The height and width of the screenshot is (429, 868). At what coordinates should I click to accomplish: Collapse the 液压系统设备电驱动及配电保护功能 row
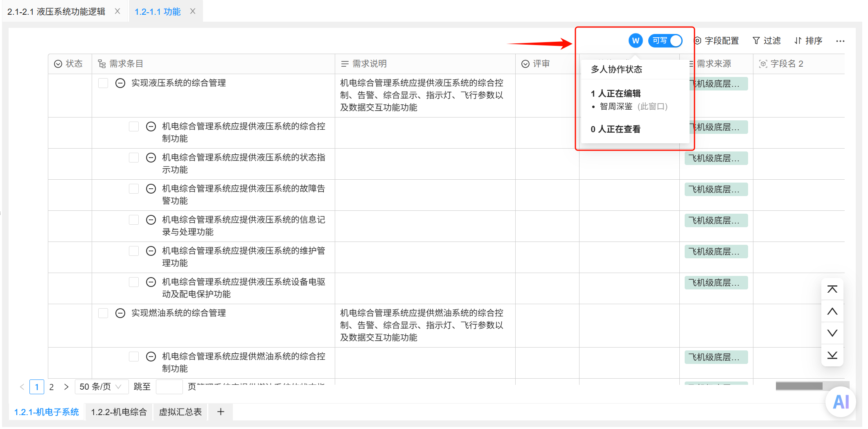[x=151, y=282]
